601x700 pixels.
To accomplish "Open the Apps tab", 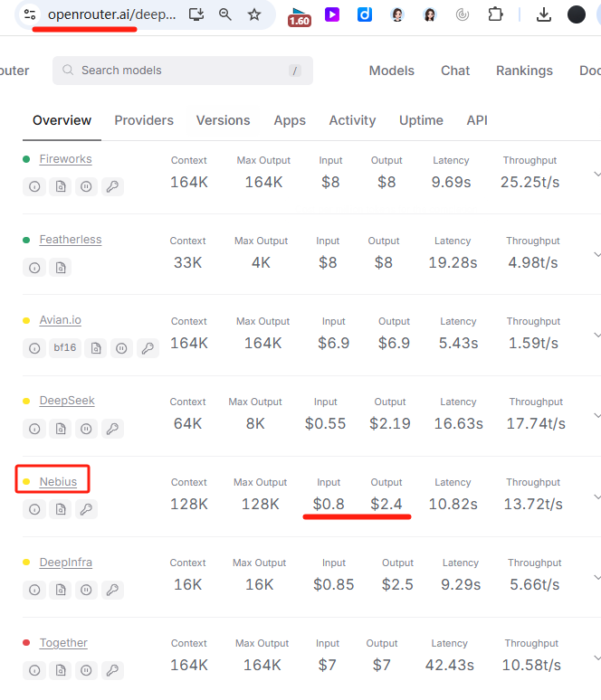I will [290, 120].
